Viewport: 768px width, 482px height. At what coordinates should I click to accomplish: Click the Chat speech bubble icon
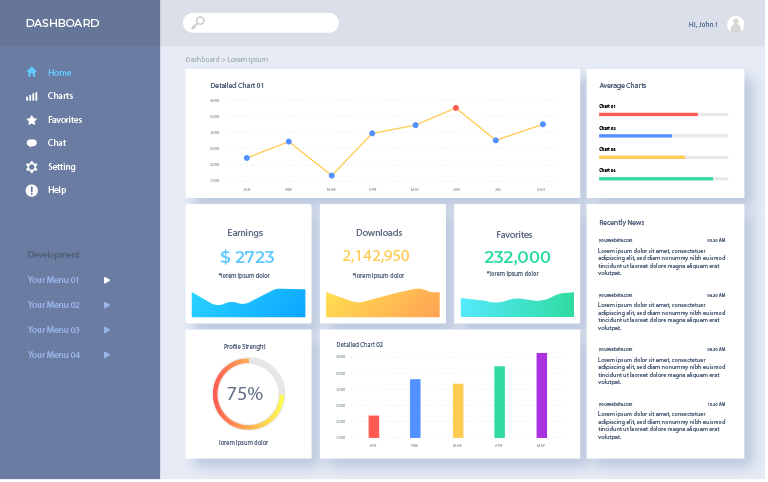(32, 143)
